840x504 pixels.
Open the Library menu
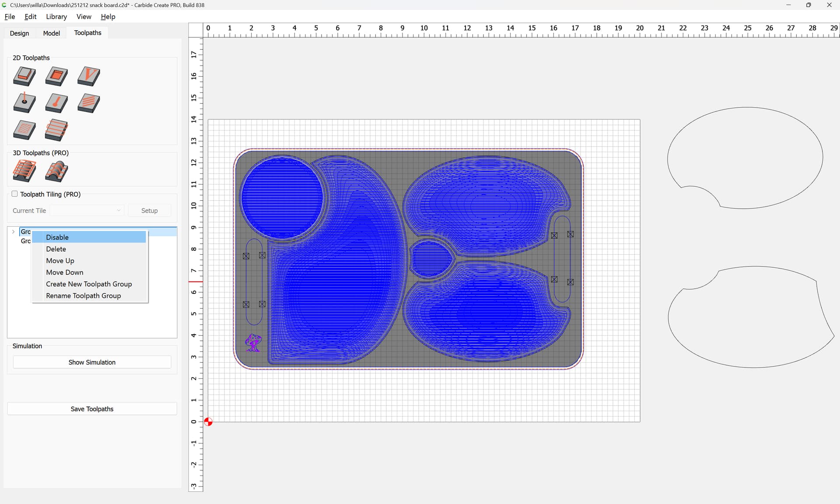pyautogui.click(x=56, y=17)
